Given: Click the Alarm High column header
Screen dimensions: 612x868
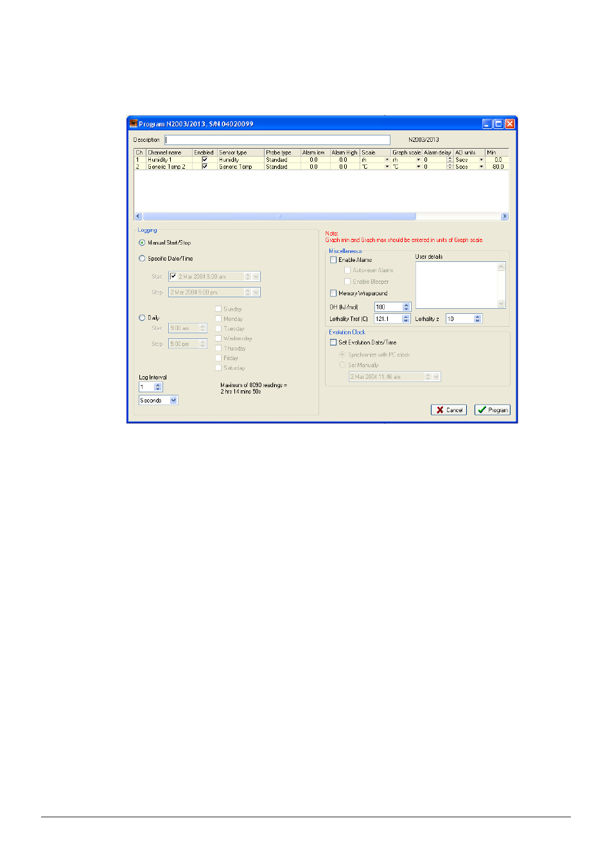Looking at the screenshot, I should [345, 153].
